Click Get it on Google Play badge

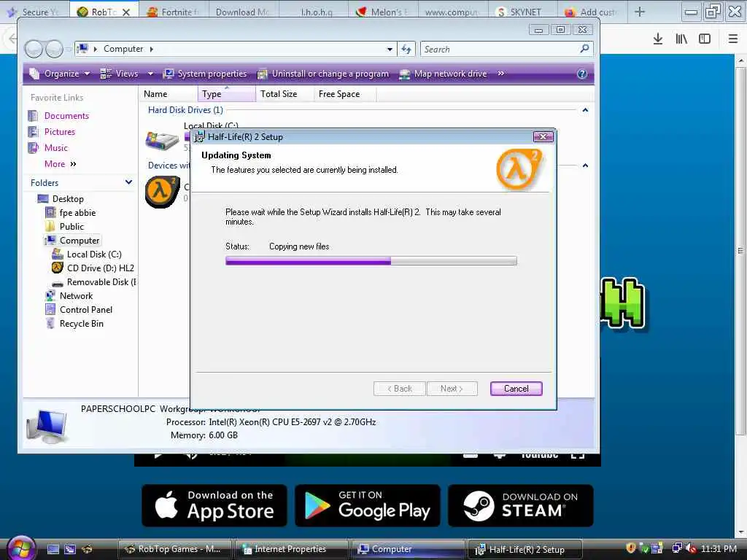pos(368,505)
